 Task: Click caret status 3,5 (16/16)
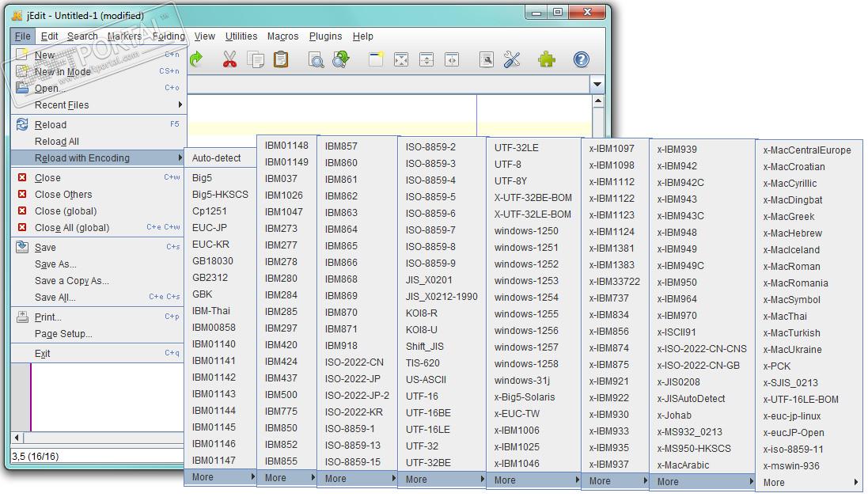tap(36, 456)
